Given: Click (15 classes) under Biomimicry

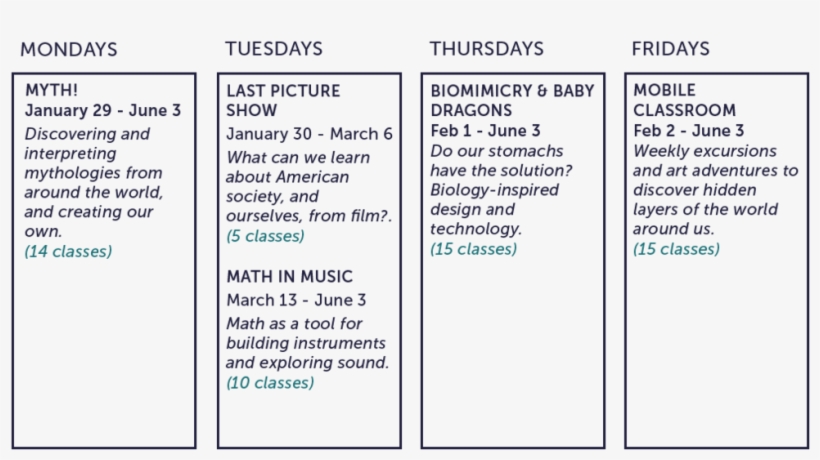Looking at the screenshot, I should tap(473, 249).
